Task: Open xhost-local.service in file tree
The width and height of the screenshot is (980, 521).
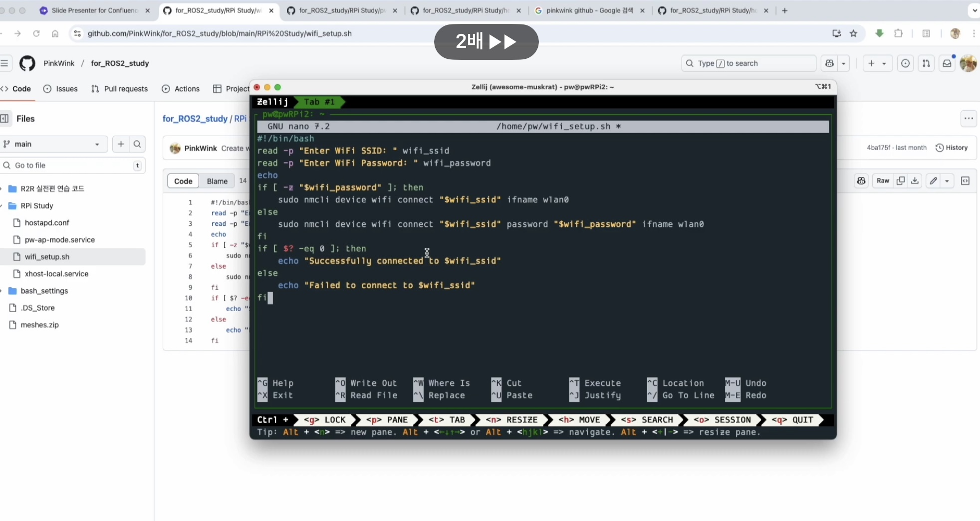Action: (56, 274)
